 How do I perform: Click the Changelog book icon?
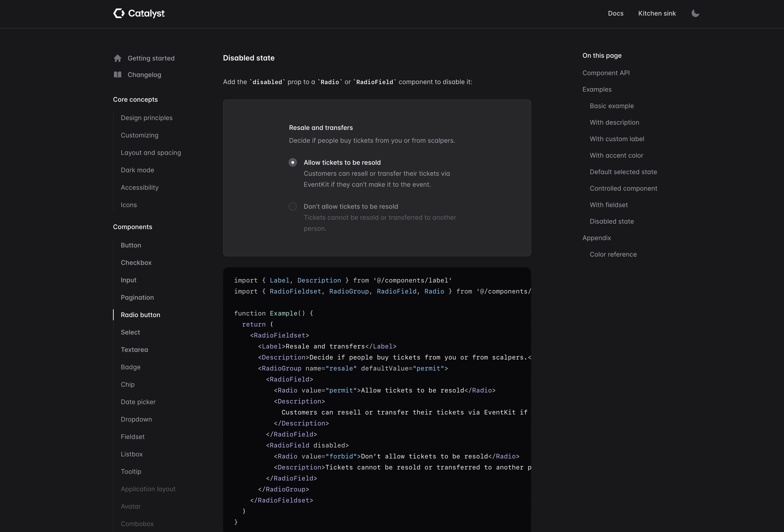(x=117, y=75)
